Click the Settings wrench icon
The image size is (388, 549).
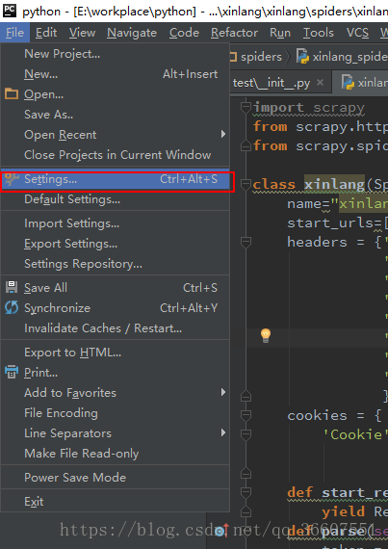click(11, 179)
